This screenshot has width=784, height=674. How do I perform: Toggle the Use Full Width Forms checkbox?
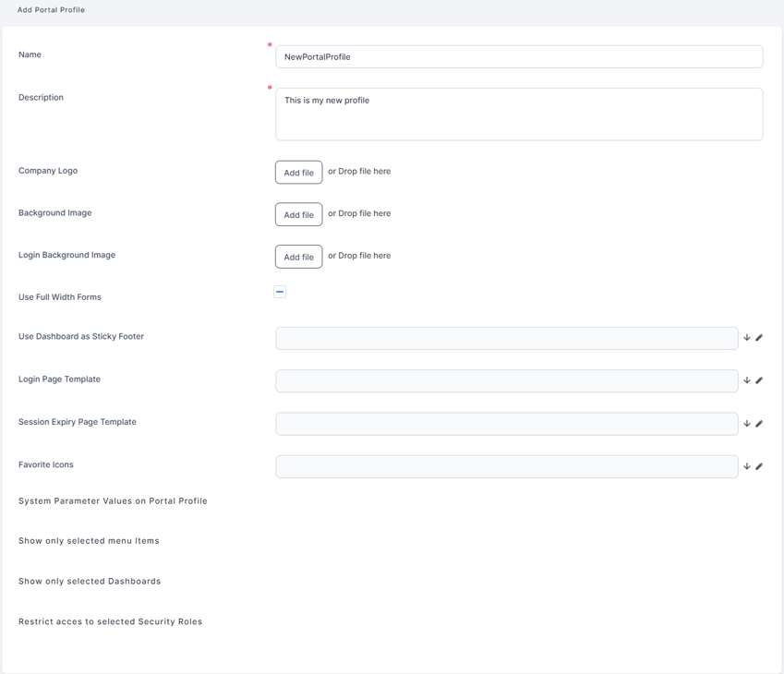(280, 292)
